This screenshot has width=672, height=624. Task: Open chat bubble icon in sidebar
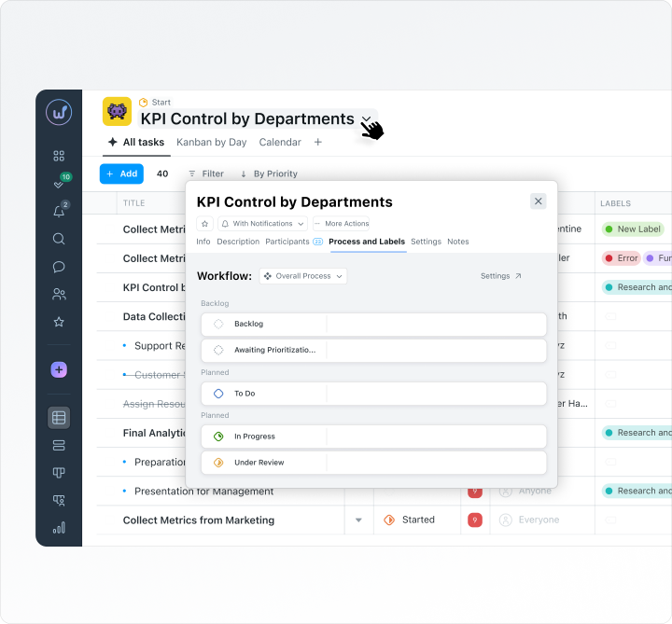(59, 267)
